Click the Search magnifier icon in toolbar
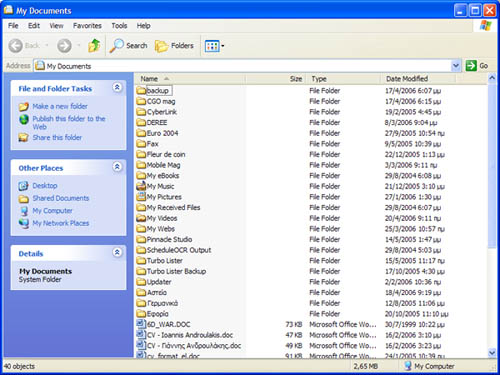 (x=117, y=46)
